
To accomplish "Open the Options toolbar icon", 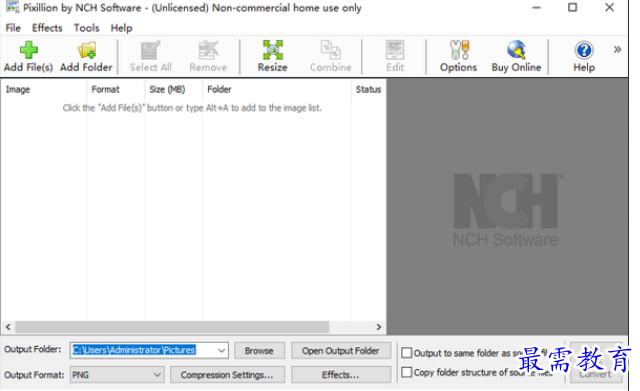I will click(459, 50).
